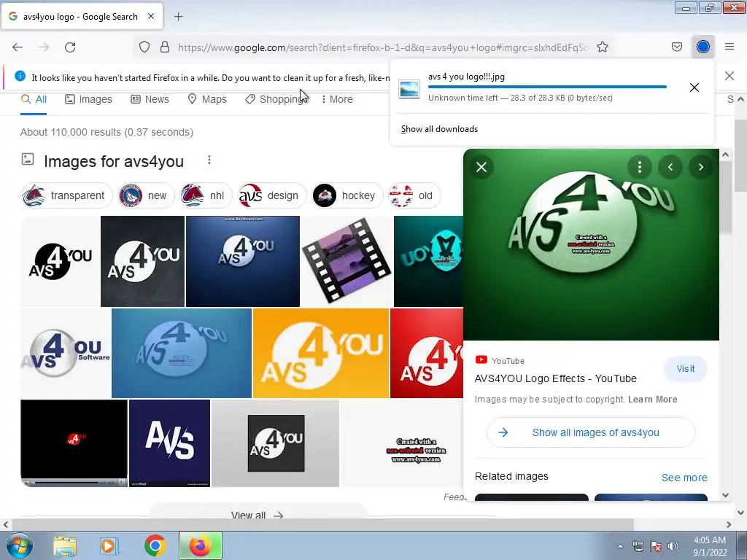The height and width of the screenshot is (560, 747).
Task: Filter images by new chip
Action: tap(146, 195)
